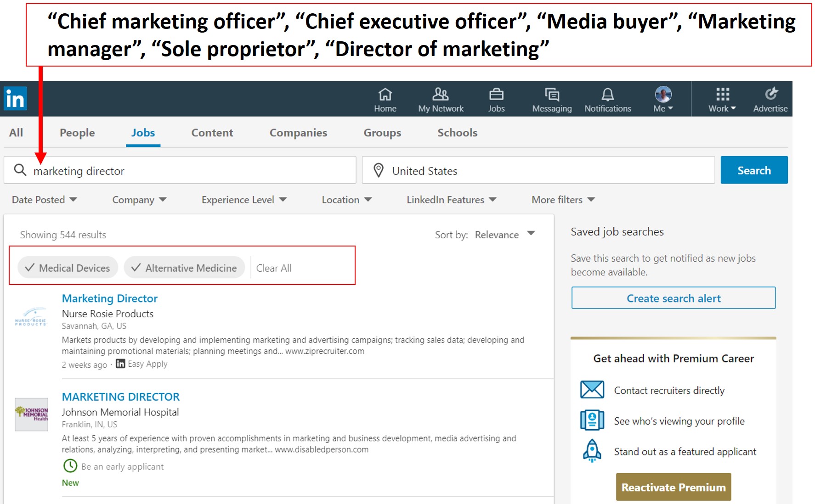
Task: Click the 'Saved job searches' heading
Action: (617, 232)
